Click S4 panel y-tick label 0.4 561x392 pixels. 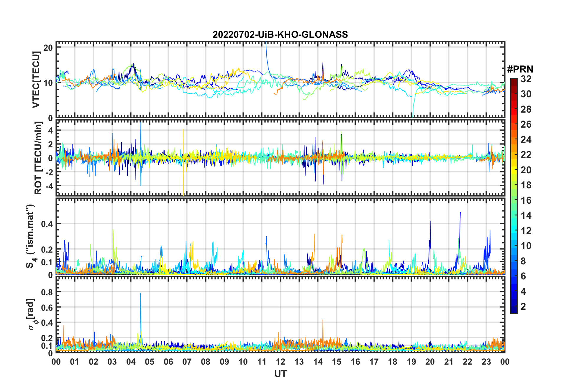coord(47,224)
